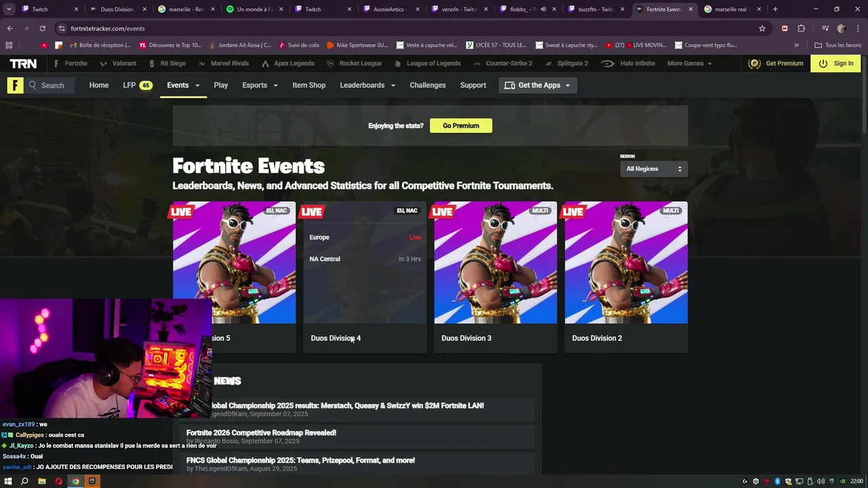This screenshot has height=488, width=868.
Task: Open the TRN logo home link
Action: 23,63
